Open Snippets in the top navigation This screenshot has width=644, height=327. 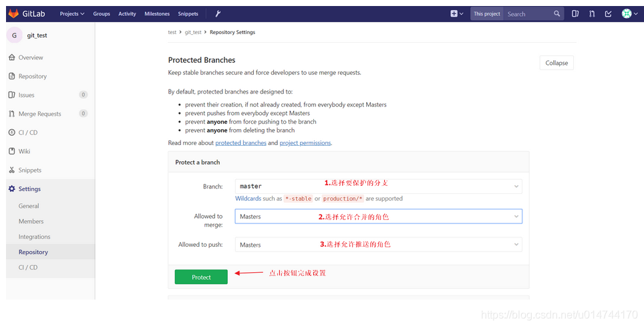(188, 13)
